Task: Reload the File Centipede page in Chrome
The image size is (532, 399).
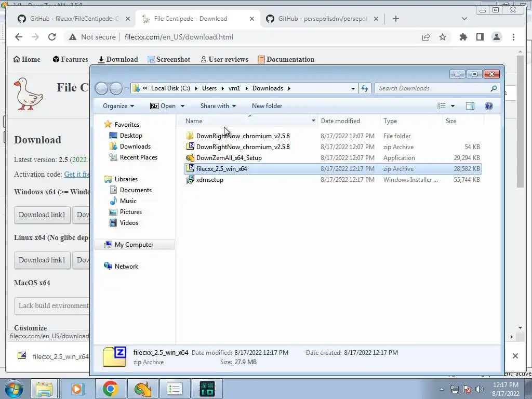Action: (x=52, y=37)
